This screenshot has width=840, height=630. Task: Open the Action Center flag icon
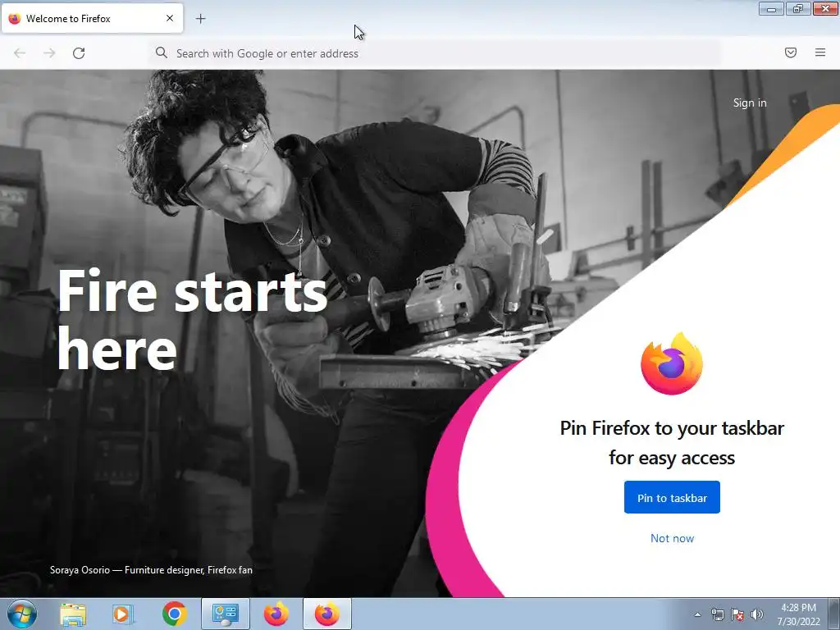(737, 614)
